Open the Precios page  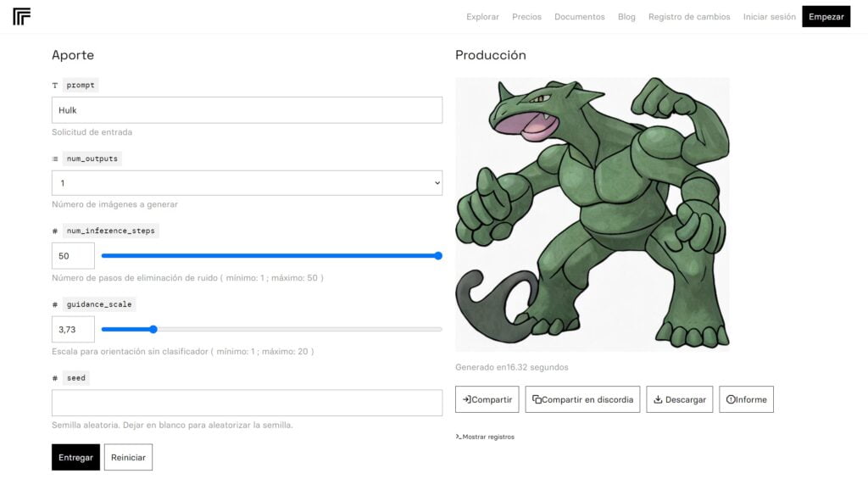526,17
